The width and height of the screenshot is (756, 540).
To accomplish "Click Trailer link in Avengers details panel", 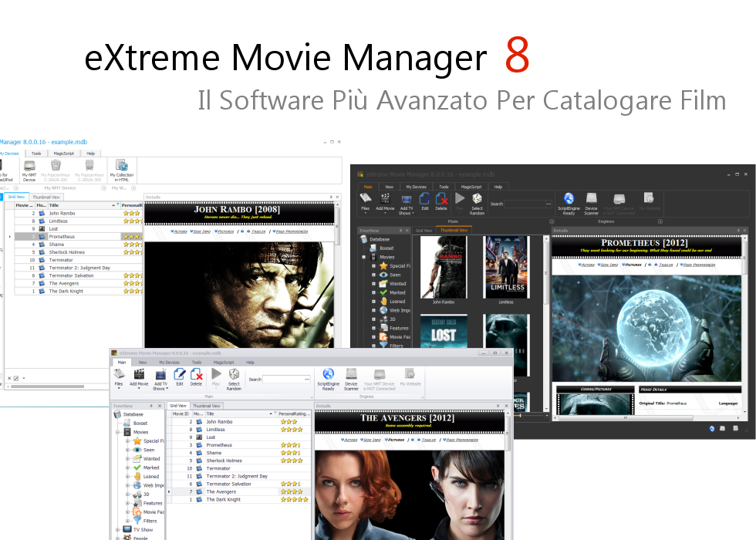I will point(427,440).
